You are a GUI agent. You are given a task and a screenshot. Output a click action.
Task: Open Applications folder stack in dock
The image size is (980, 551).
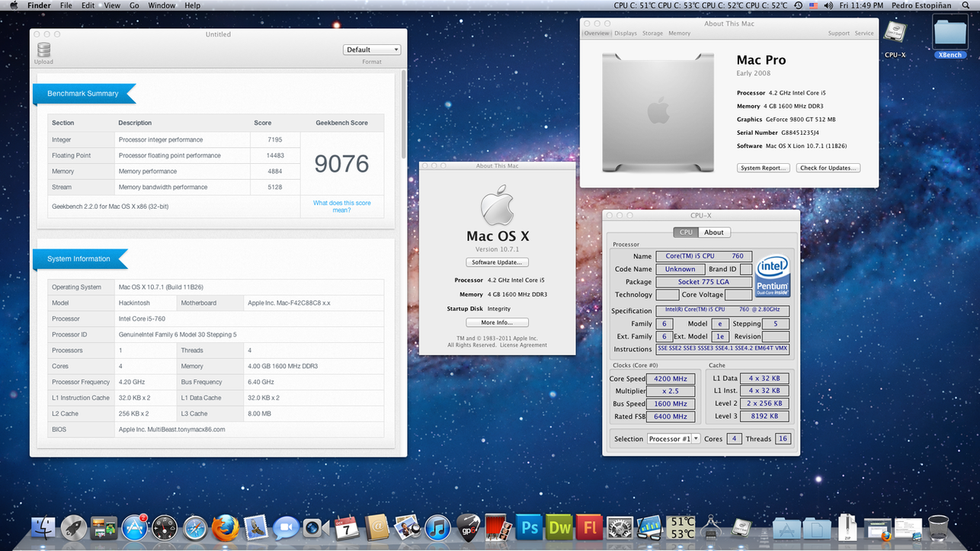[x=786, y=527]
